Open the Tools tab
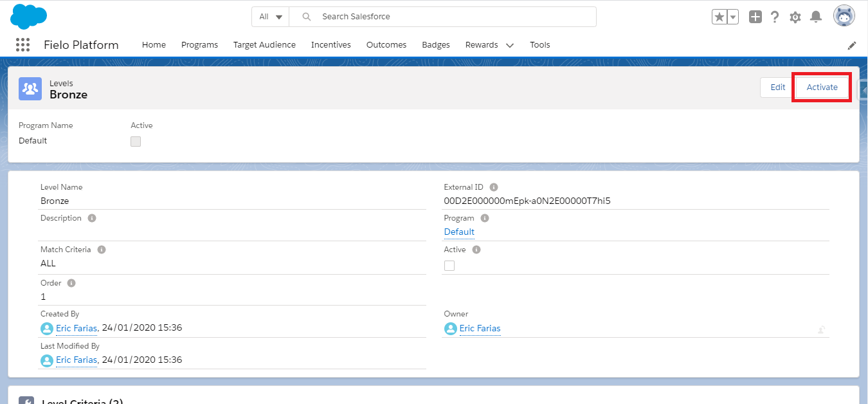 (540, 45)
